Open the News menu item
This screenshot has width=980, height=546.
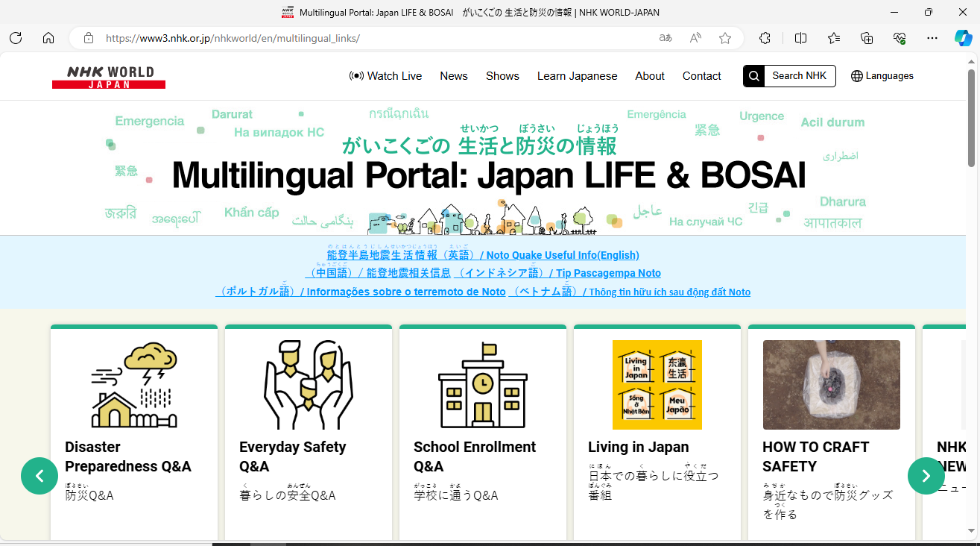[x=454, y=76]
